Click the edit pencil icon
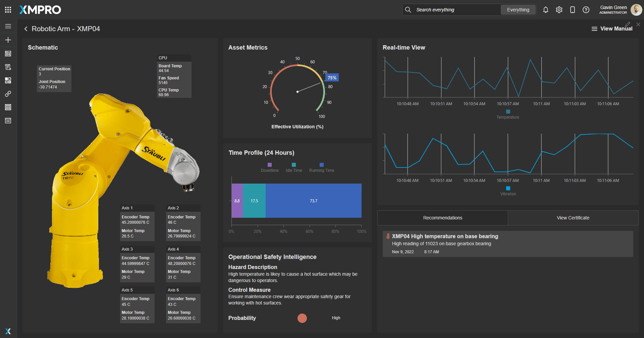Screen dimensions: 644x338 tap(628, 24)
